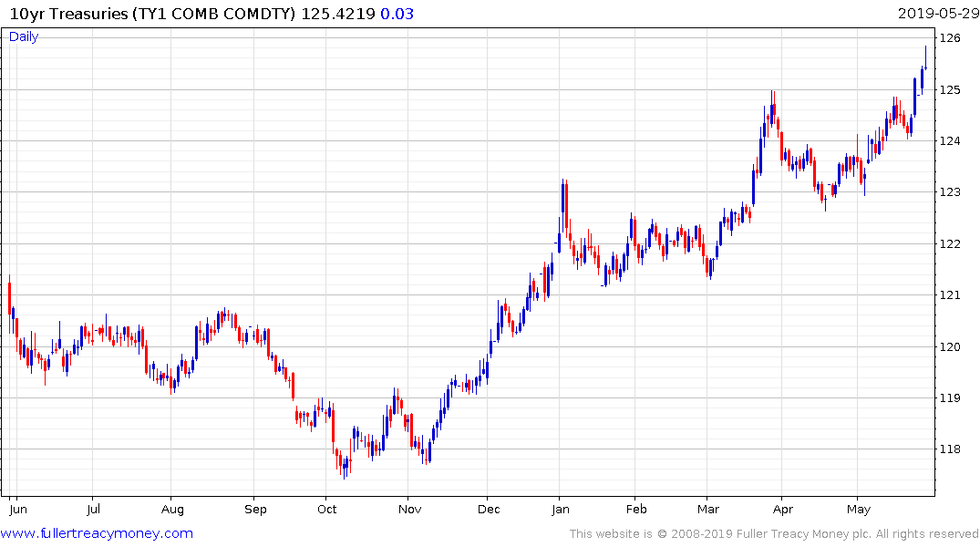Click the Mar month axis label
This screenshot has height=547, width=980.
[x=708, y=510]
